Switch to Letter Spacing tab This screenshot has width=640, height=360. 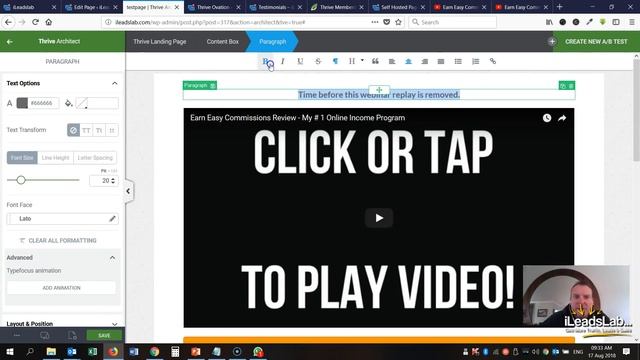95,158
